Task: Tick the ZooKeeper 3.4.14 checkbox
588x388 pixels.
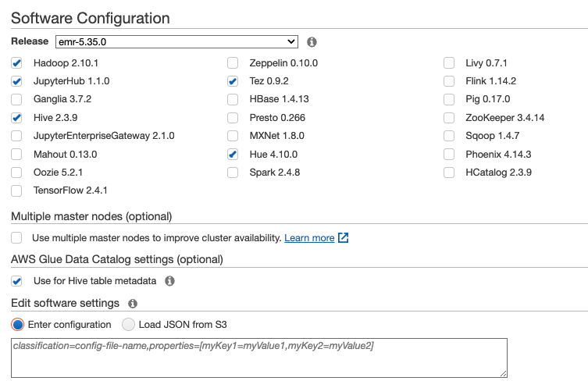Action: [449, 118]
